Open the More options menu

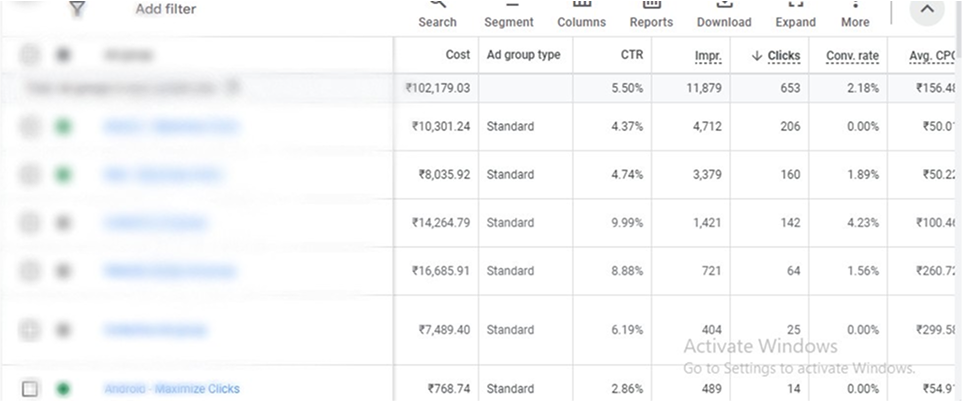point(855,14)
